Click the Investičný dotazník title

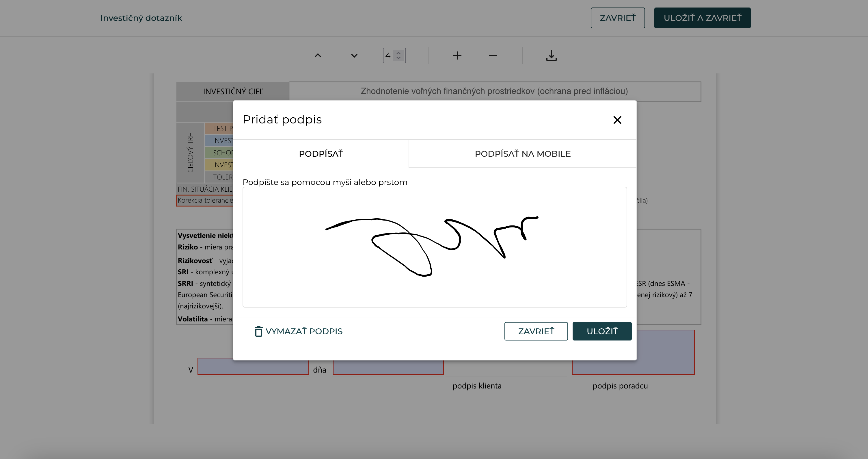point(141,18)
